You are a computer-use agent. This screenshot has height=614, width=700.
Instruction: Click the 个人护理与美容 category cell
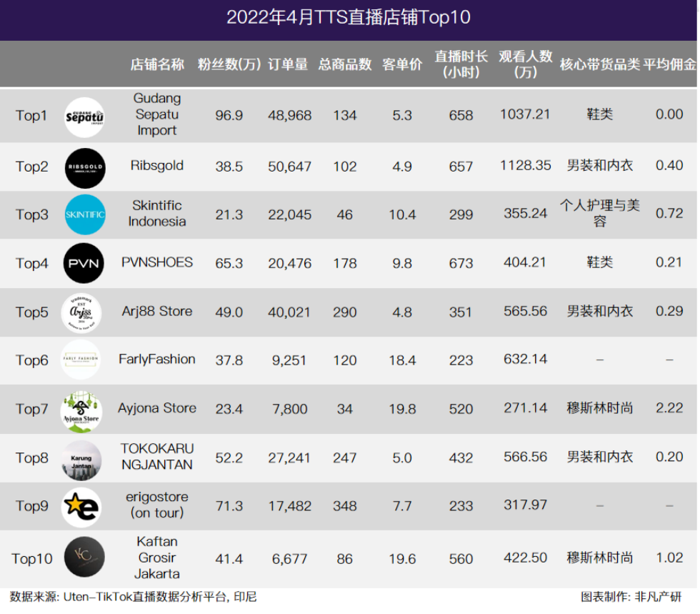599,214
